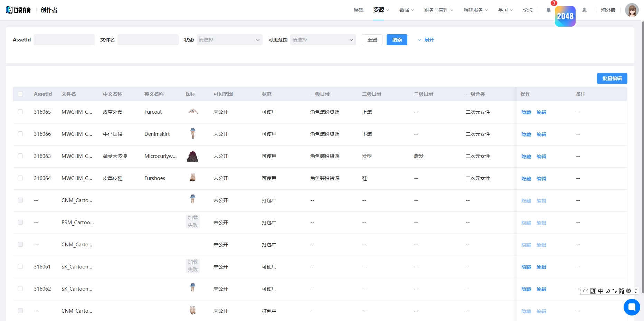644x321 pixels.
Task: Check the row 316065 checkbox
Action: (20, 112)
